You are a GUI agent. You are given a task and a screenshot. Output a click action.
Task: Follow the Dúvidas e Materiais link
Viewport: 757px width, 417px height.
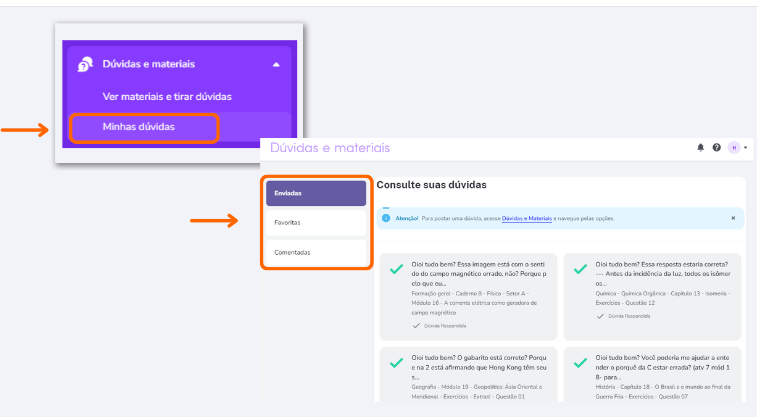(x=527, y=219)
